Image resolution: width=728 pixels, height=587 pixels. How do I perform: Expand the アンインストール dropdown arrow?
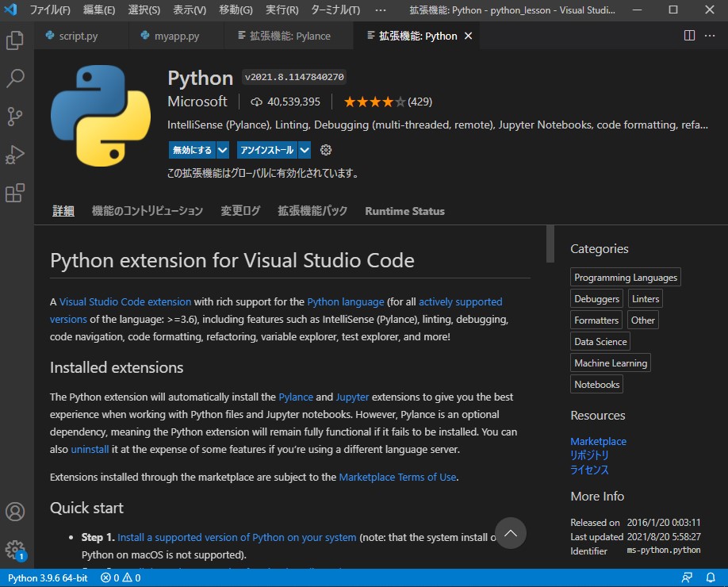point(305,150)
